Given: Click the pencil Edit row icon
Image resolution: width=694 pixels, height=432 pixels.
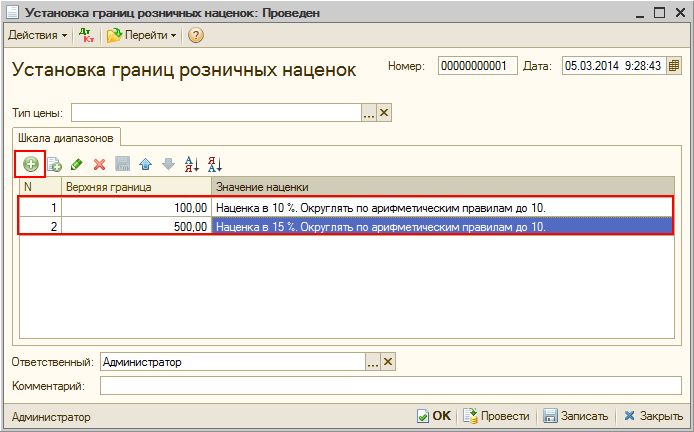Looking at the screenshot, I should pos(77,164).
